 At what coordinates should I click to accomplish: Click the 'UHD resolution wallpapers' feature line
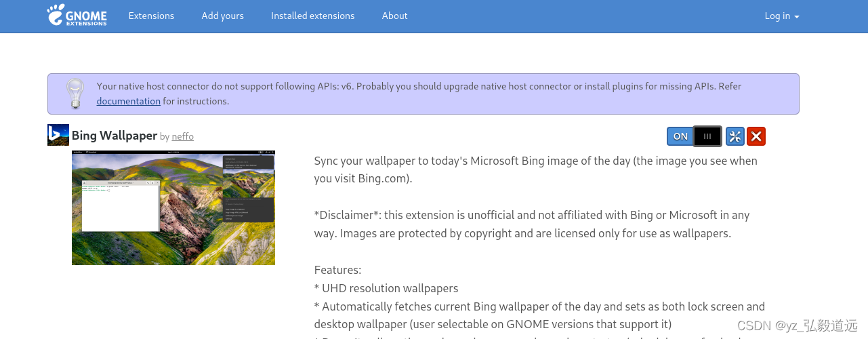(386, 288)
